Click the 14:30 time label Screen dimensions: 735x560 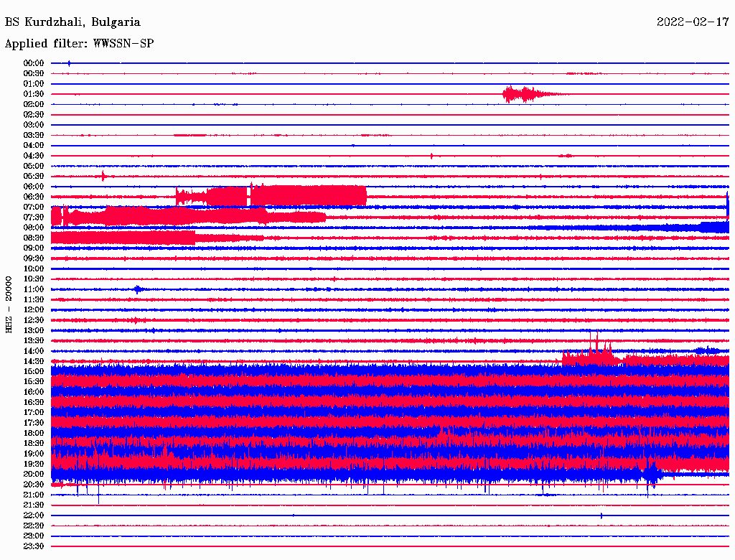[34, 361]
